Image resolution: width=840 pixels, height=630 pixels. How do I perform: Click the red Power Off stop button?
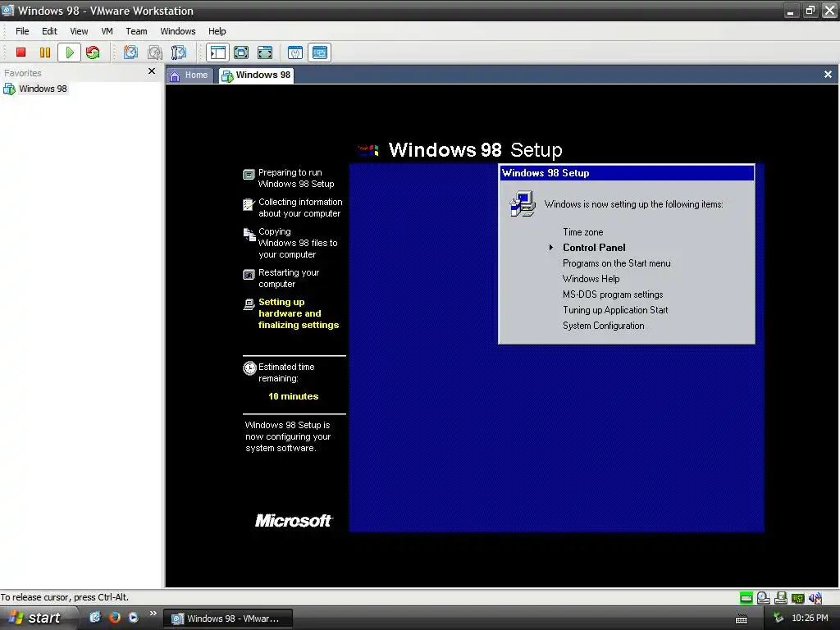(x=21, y=52)
